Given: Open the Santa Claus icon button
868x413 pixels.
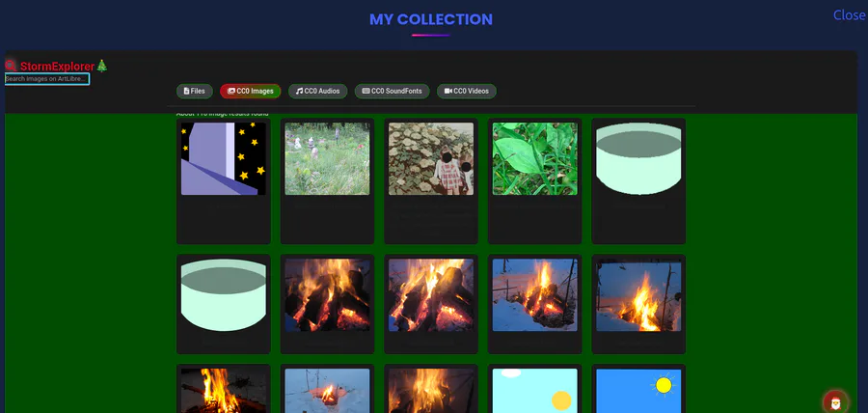Looking at the screenshot, I should click(x=835, y=402).
